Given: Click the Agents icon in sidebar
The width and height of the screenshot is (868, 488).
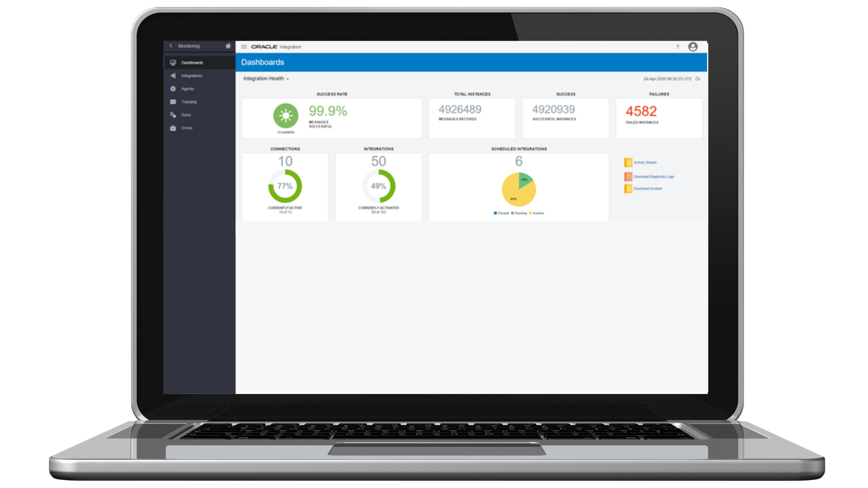Looking at the screenshot, I should point(174,88).
